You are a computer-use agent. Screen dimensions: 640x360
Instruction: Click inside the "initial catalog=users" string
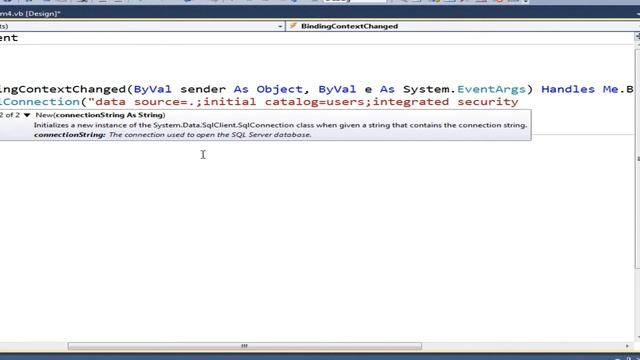[284, 102]
